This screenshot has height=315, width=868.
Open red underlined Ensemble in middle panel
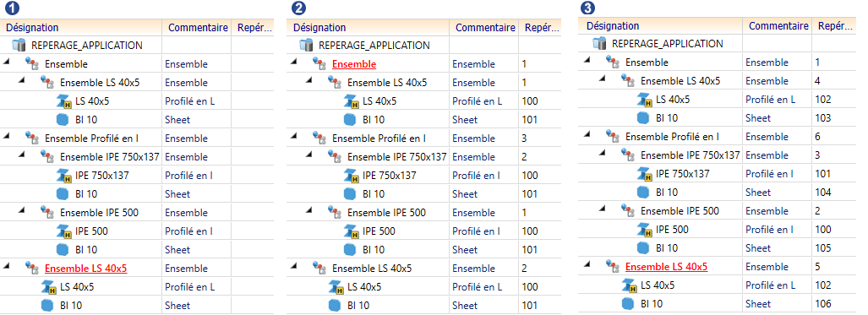click(354, 64)
